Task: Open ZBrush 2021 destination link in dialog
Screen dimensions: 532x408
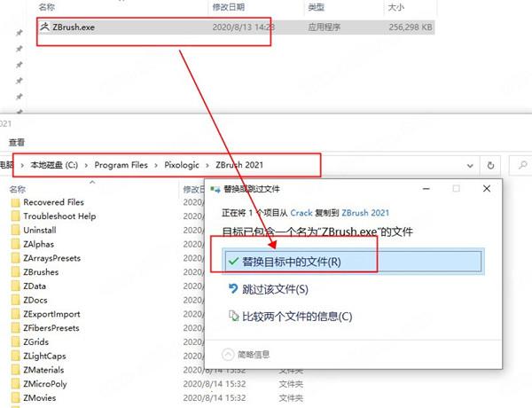Action: click(x=365, y=213)
